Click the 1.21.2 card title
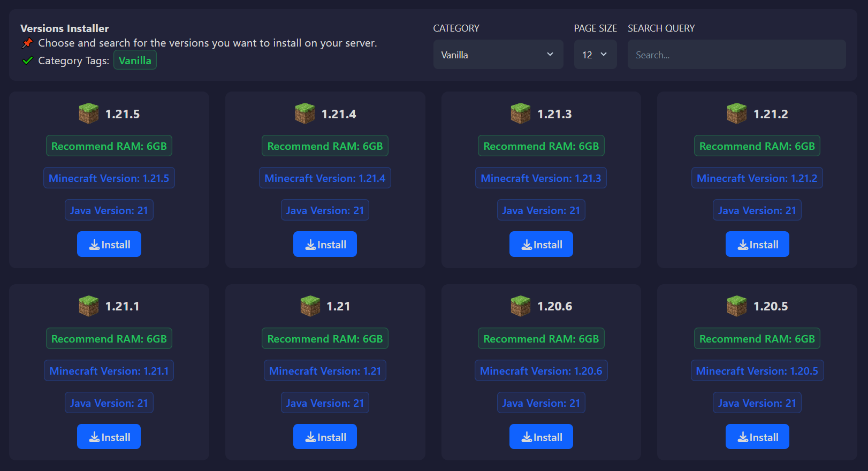Screen dimensions: 868x471 tap(771, 114)
